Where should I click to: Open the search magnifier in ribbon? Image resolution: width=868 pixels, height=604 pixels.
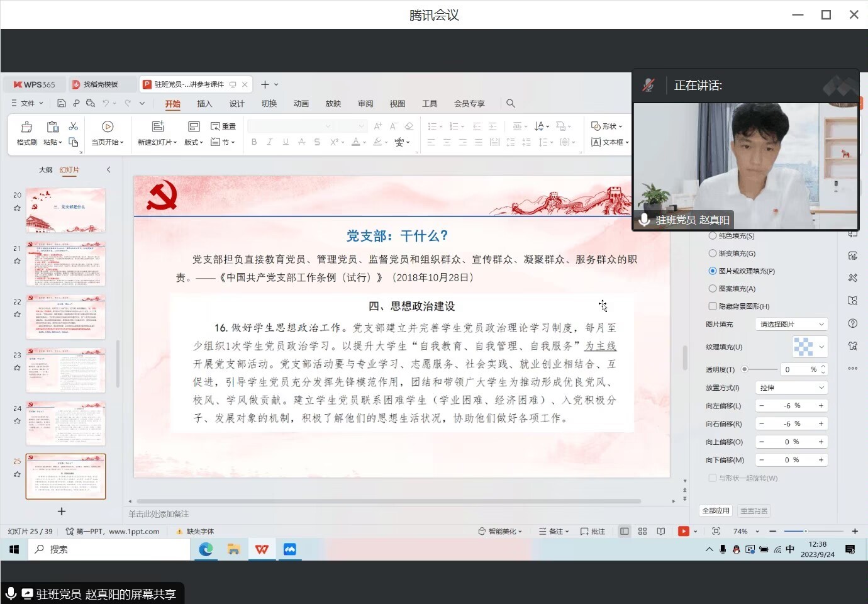point(511,103)
